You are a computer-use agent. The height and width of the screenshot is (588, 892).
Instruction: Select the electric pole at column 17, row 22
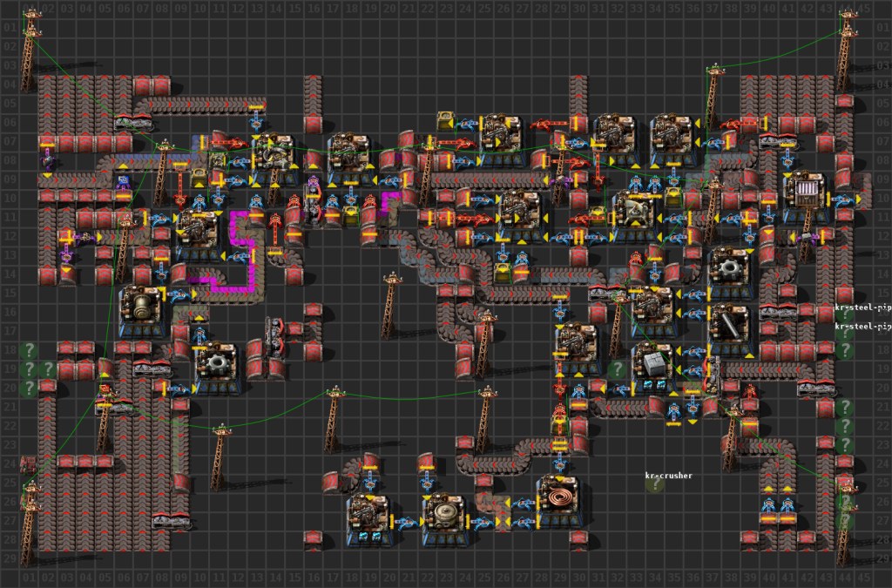pyautogui.click(x=334, y=420)
